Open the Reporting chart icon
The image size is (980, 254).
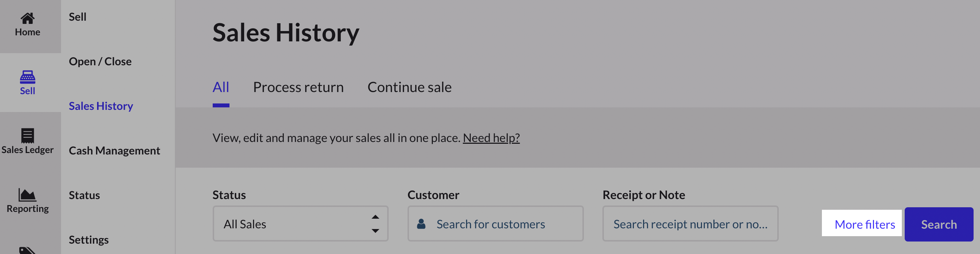[x=27, y=195]
